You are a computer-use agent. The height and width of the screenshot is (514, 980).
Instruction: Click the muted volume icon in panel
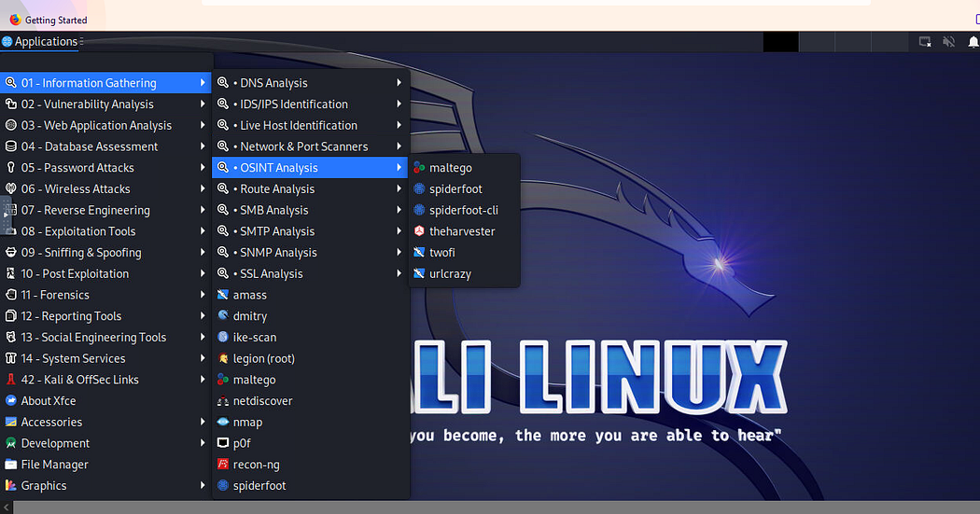949,42
